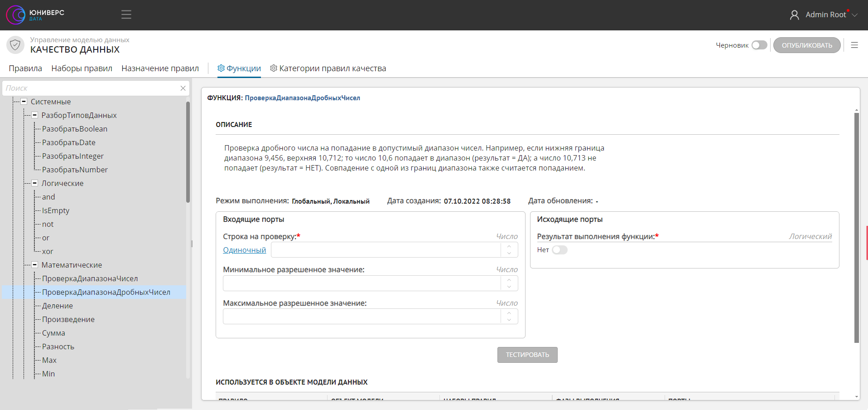Image resolution: width=868 pixels, height=410 pixels.
Task: Click the ПроверкаДиапазонаДробныхЧисел function title
Action: (303, 98)
